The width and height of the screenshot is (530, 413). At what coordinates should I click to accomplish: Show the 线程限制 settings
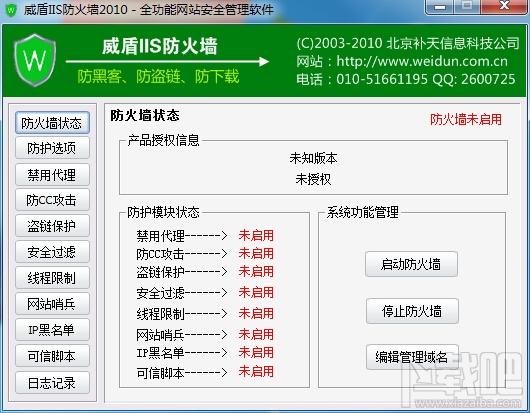pos(52,278)
